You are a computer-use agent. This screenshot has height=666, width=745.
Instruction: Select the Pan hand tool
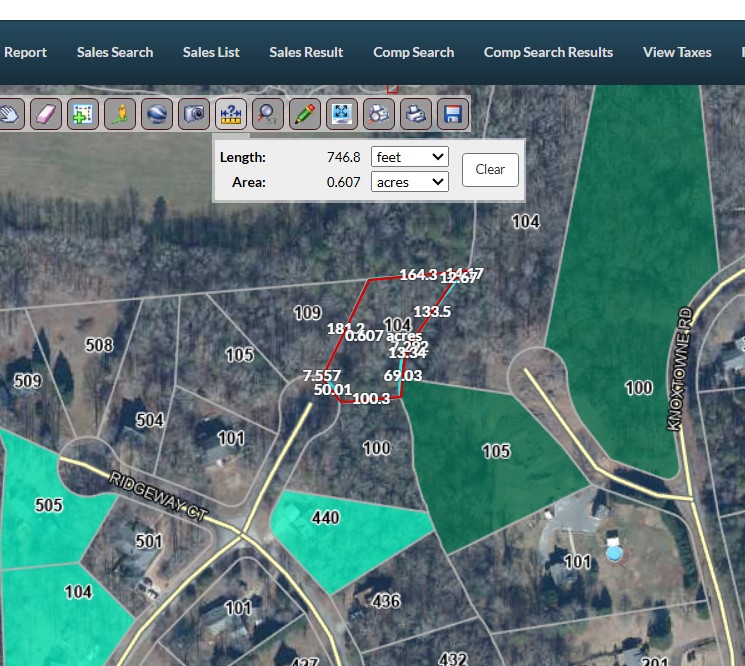(9, 114)
